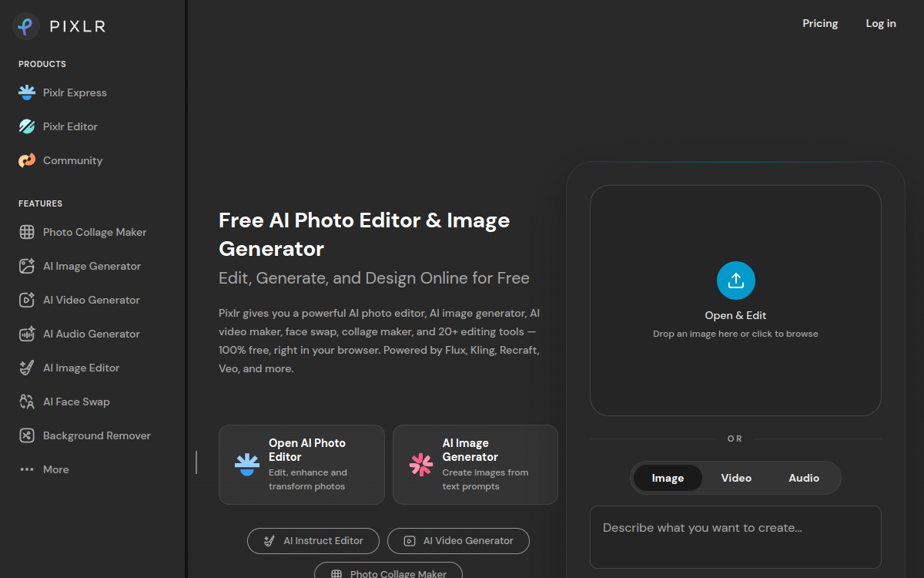The height and width of the screenshot is (578, 924).
Task: Open AI Image Editor label in sidebar
Action: 81,368
